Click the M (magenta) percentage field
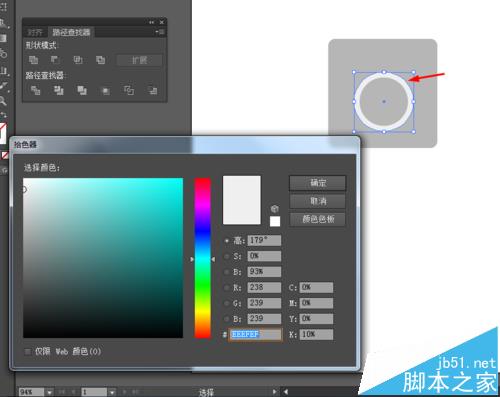This screenshot has height=397, width=500. coord(316,303)
